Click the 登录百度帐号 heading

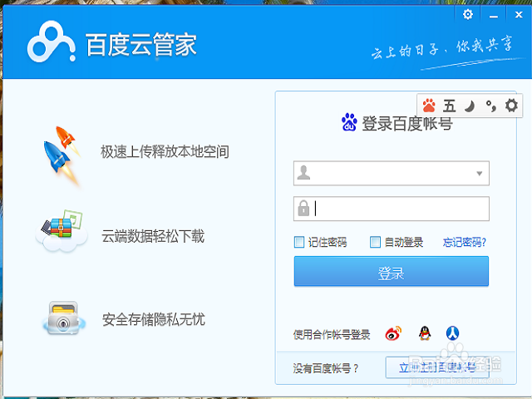pyautogui.click(x=407, y=123)
